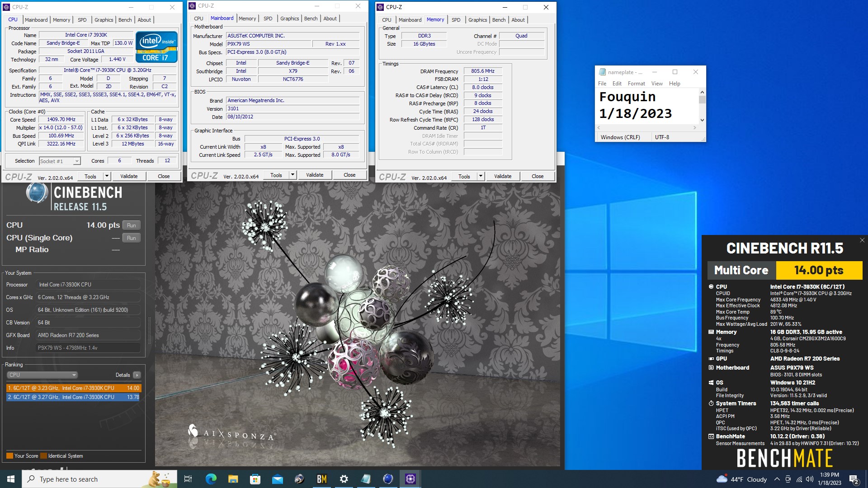Select second ranking entry scoring 13.78
The height and width of the screenshot is (488, 868).
click(x=74, y=397)
